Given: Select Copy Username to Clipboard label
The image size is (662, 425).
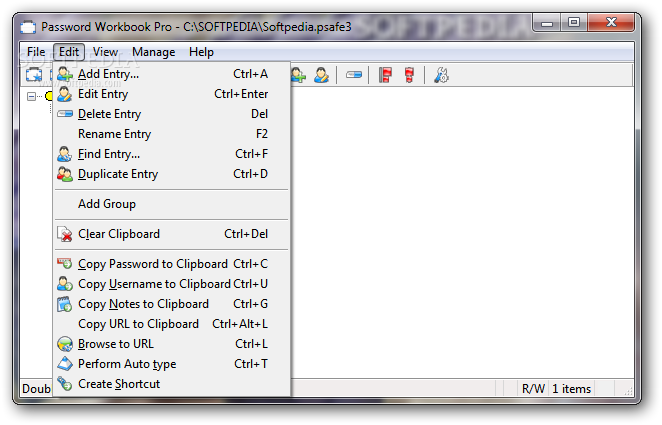Looking at the screenshot, I should coord(155,284).
